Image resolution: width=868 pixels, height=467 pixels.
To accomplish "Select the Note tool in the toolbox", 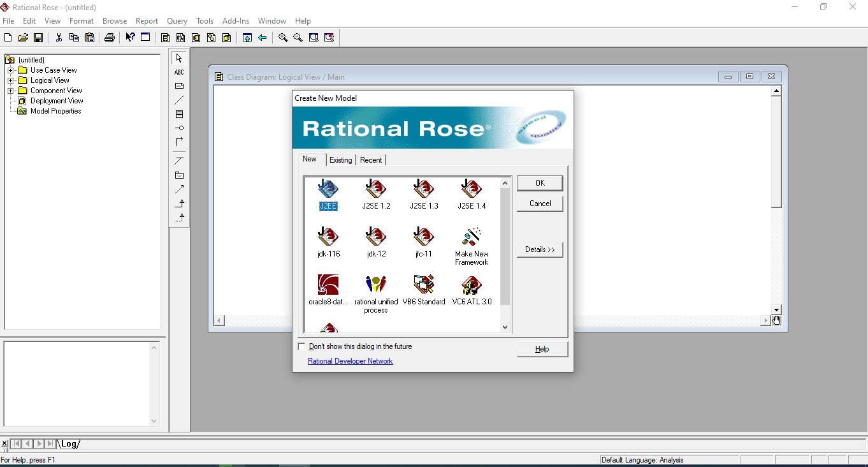I will 179,86.
